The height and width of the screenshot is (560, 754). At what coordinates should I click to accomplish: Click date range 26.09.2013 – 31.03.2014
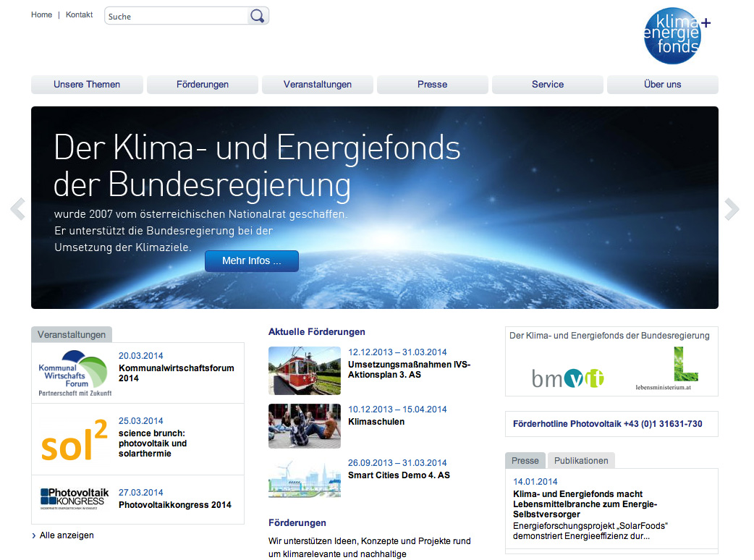click(x=397, y=463)
